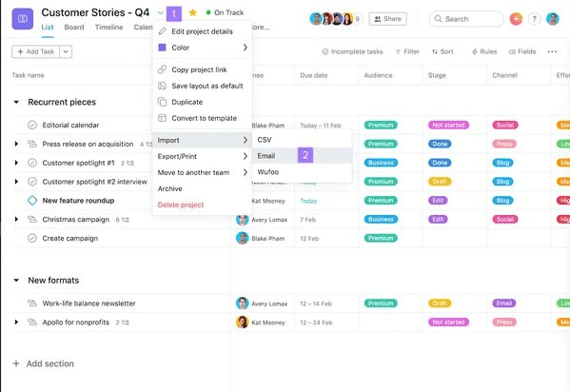This screenshot has height=392, width=570.
Task: Click Kat Mooney avatar on Apollo for nonprofits row
Action: click(242, 323)
